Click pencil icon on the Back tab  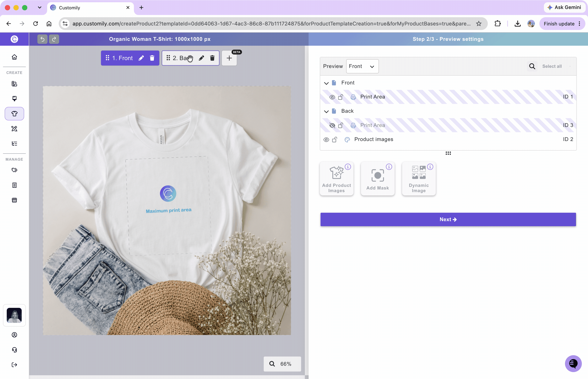click(201, 58)
